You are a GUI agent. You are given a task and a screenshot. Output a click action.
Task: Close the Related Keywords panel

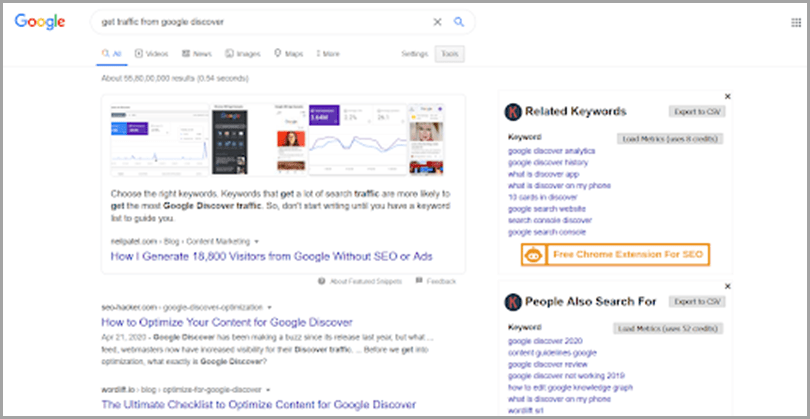coord(728,96)
